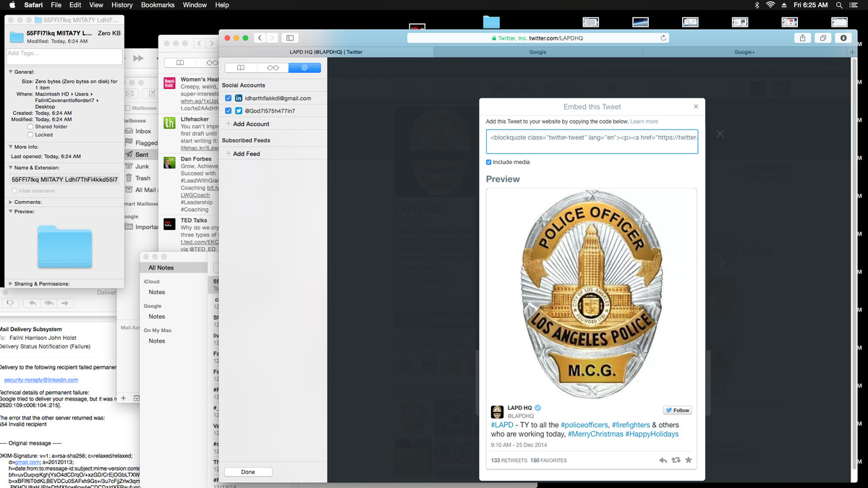Toggle the Include media checkbox
Image resolution: width=868 pixels, height=488 pixels.
click(489, 162)
